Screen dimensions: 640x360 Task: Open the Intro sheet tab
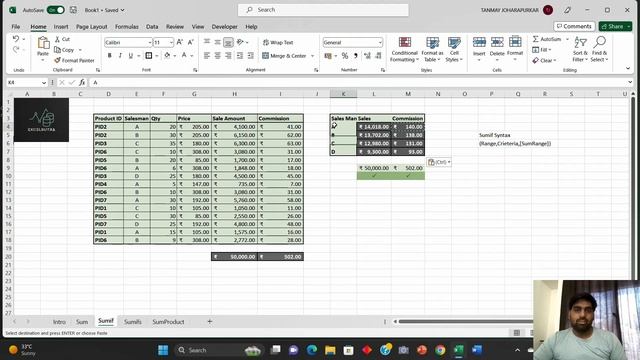click(59, 322)
